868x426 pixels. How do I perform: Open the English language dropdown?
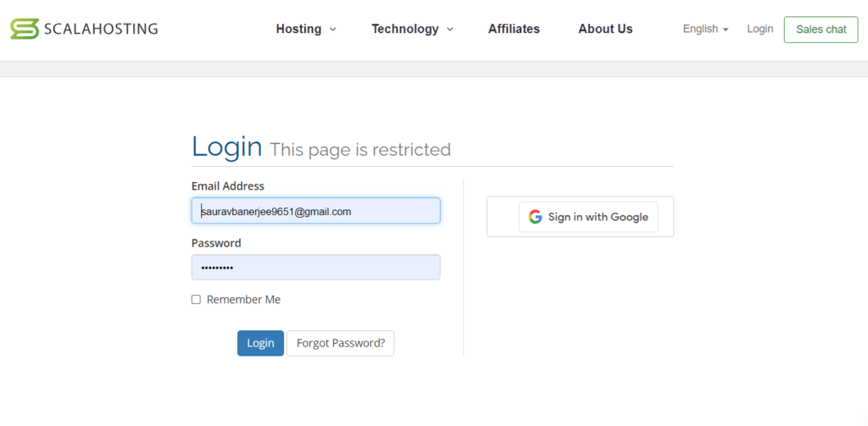pyautogui.click(x=705, y=29)
